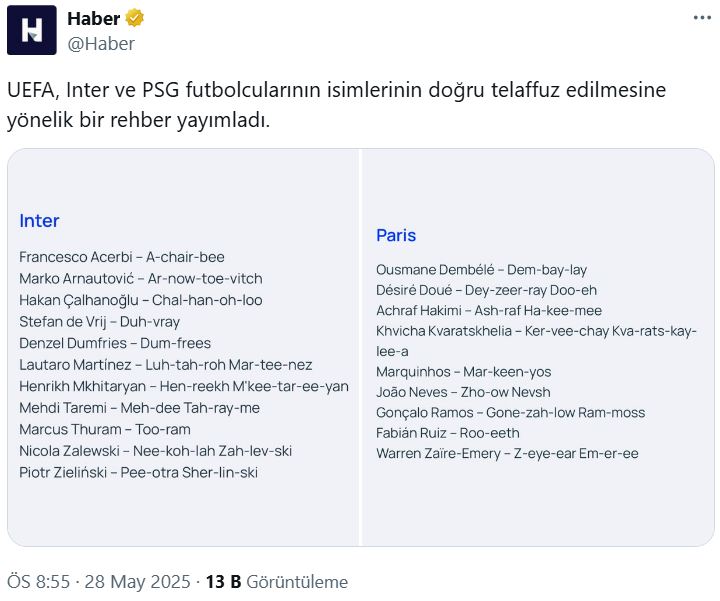This screenshot has height=601, width=720.
Task: Click the Warren Zaïre-Emery line
Action: [507, 454]
